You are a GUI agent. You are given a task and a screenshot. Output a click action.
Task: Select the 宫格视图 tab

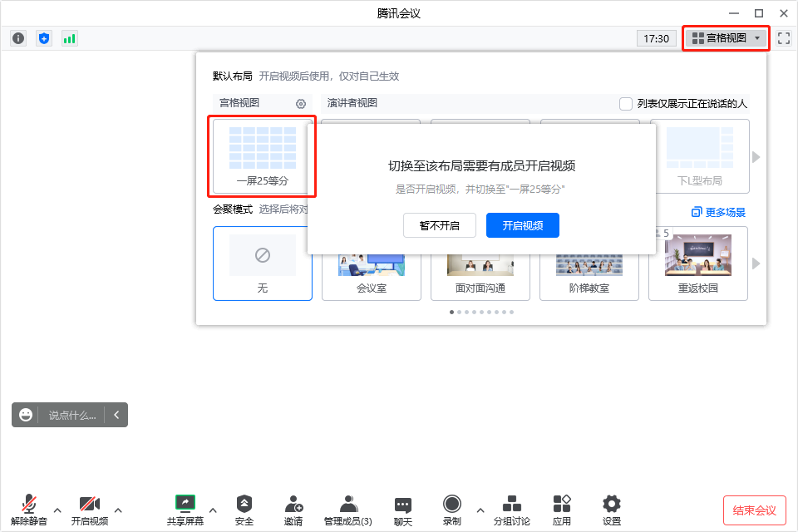(x=239, y=103)
